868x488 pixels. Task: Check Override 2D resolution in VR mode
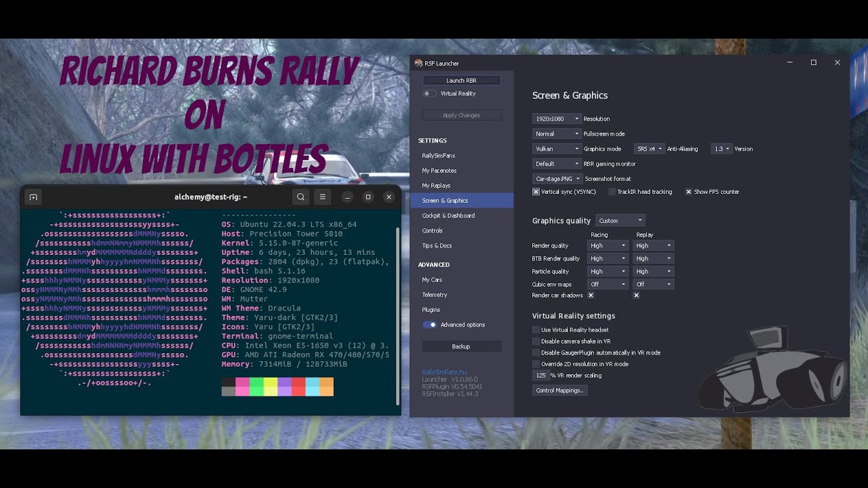tap(536, 364)
